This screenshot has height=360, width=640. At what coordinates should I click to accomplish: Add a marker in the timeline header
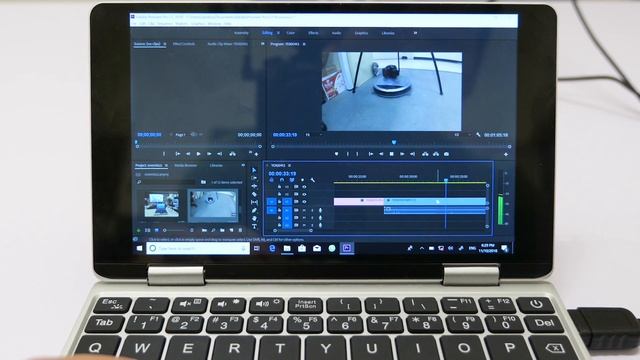point(302,180)
